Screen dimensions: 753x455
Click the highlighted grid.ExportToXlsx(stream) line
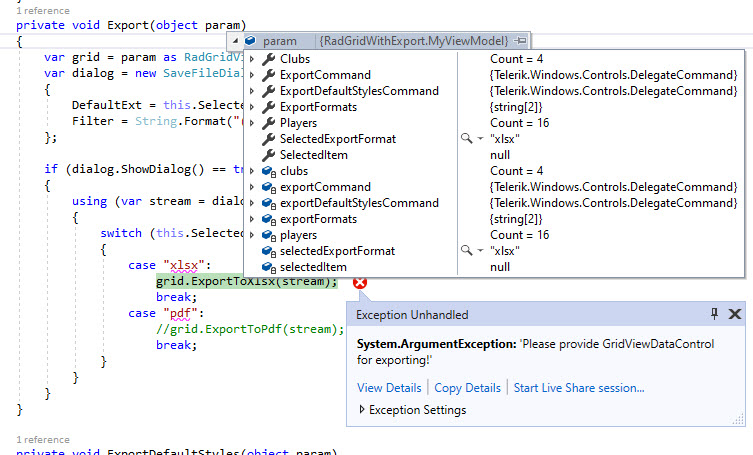(247, 282)
